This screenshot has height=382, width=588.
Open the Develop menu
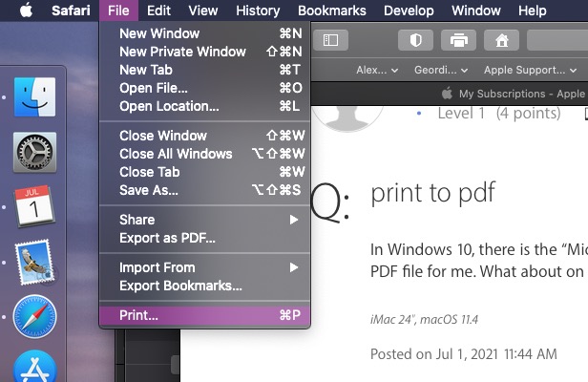pos(409,11)
